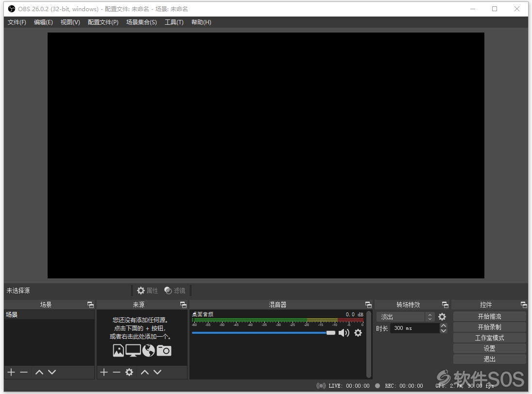Undock the 场景 panel with its pop-out icon
The width and height of the screenshot is (532, 394).
click(90, 305)
